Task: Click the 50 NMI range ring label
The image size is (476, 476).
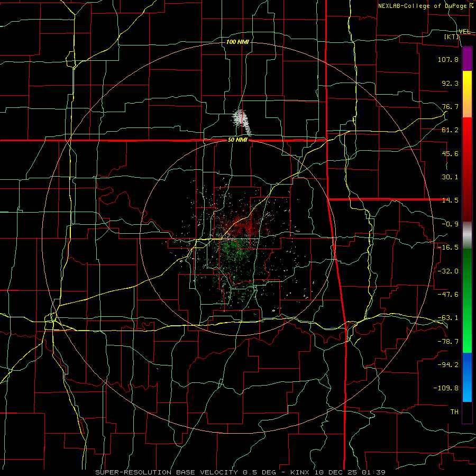Action: 237,140
